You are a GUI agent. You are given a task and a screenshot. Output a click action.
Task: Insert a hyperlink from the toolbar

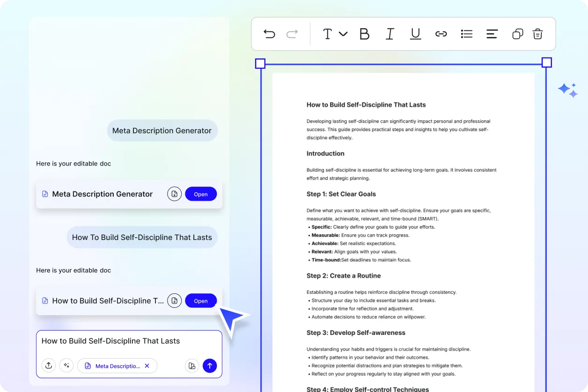click(441, 33)
